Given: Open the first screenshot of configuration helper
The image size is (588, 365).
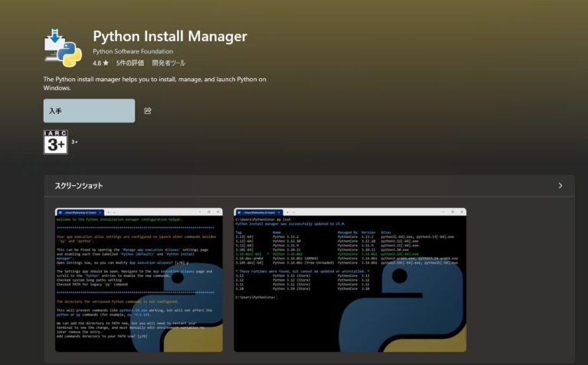Looking at the screenshot, I should click(139, 280).
